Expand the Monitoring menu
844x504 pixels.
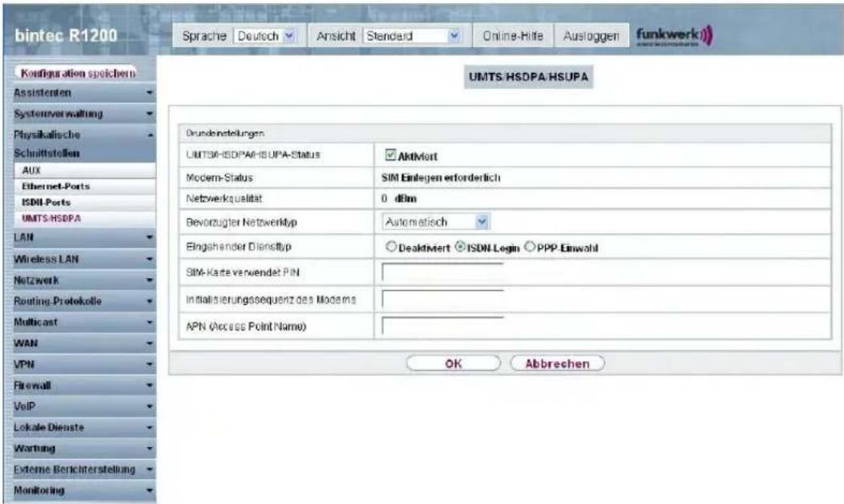click(x=83, y=490)
